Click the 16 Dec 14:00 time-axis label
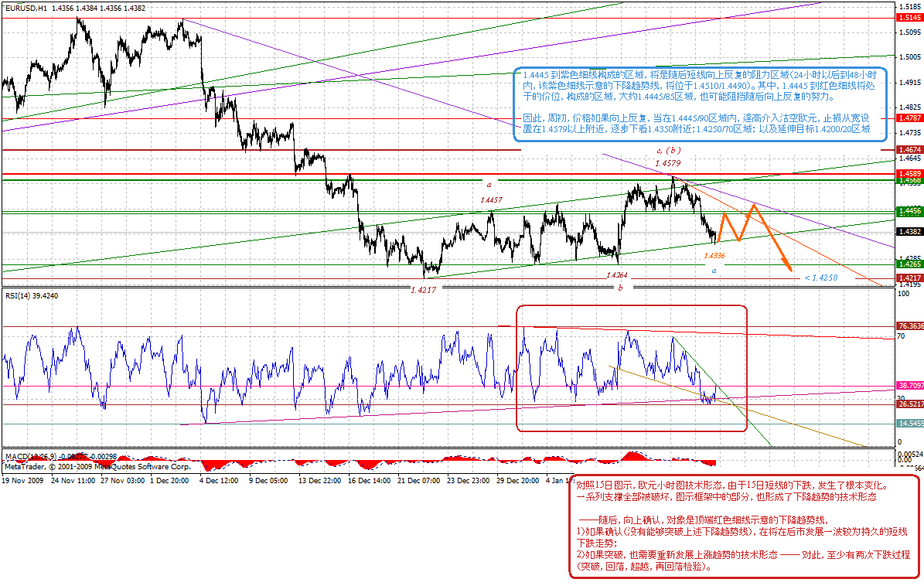924x586 pixels. tap(369, 481)
